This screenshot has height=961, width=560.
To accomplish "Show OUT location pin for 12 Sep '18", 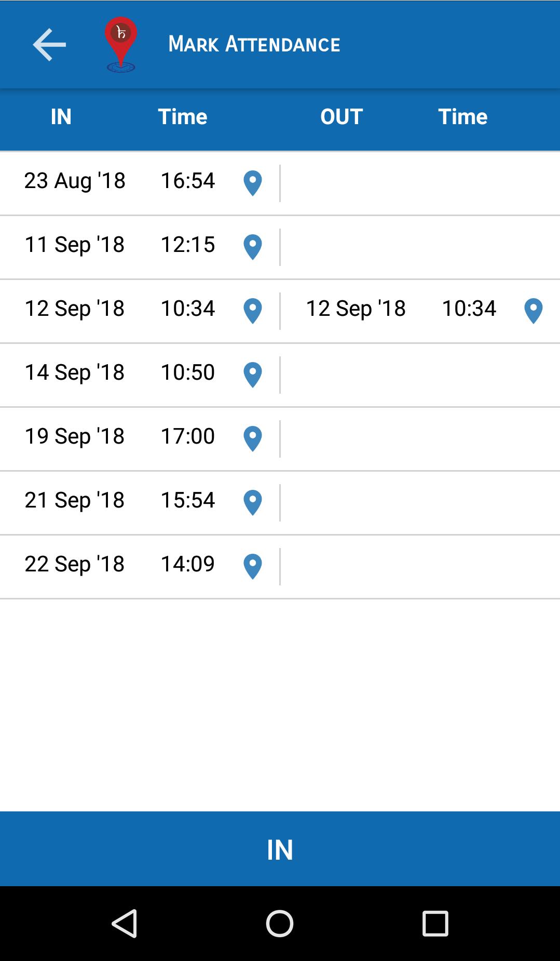I will click(533, 311).
